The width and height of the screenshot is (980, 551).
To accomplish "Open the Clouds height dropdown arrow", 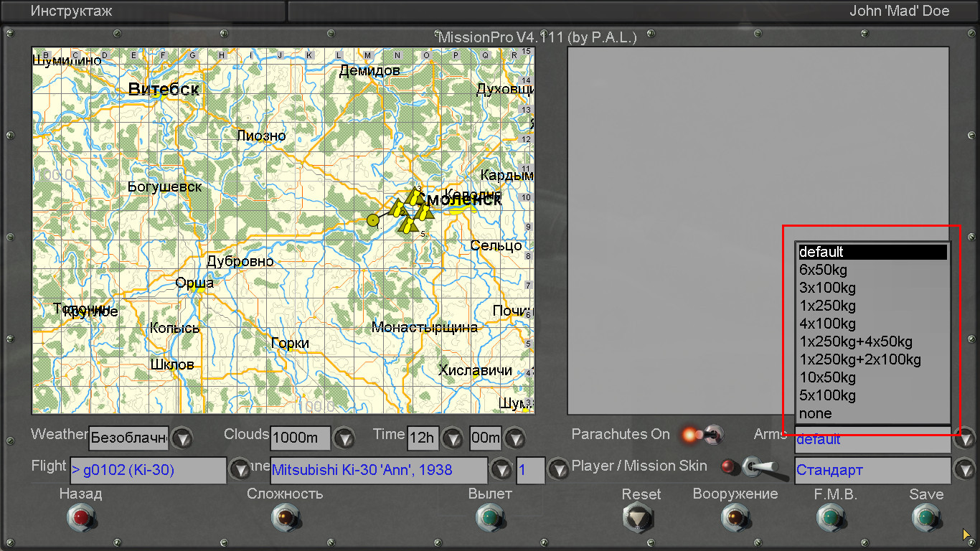I will pos(344,438).
